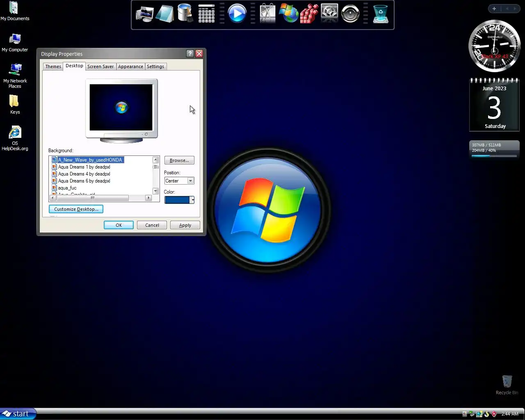Image resolution: width=525 pixels, height=420 pixels.
Task: Click Customize Desktop... button
Action: point(76,209)
